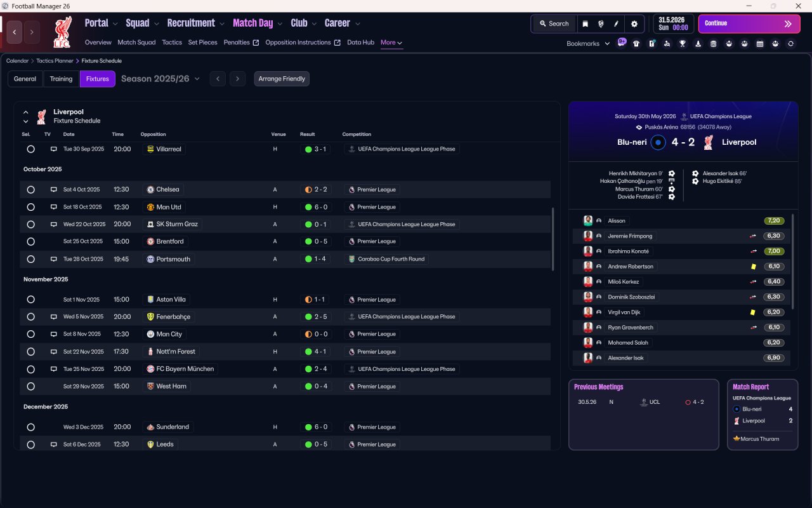
Task: Open the trophy bookmark shortcut
Action: [x=683, y=44]
